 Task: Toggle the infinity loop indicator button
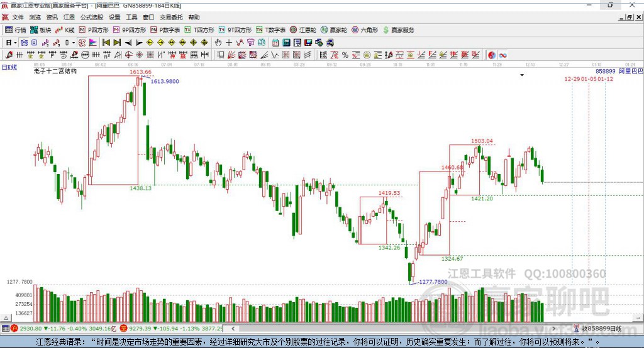click(x=502, y=55)
